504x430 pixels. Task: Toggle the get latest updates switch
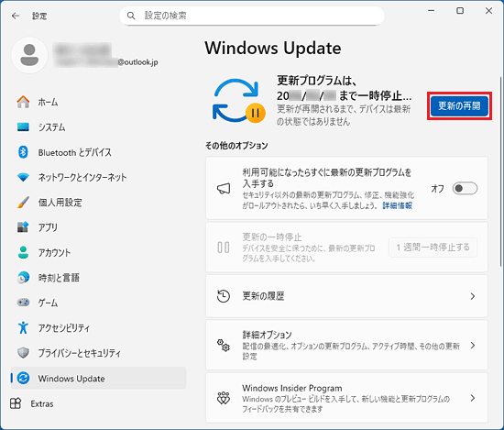click(x=465, y=188)
